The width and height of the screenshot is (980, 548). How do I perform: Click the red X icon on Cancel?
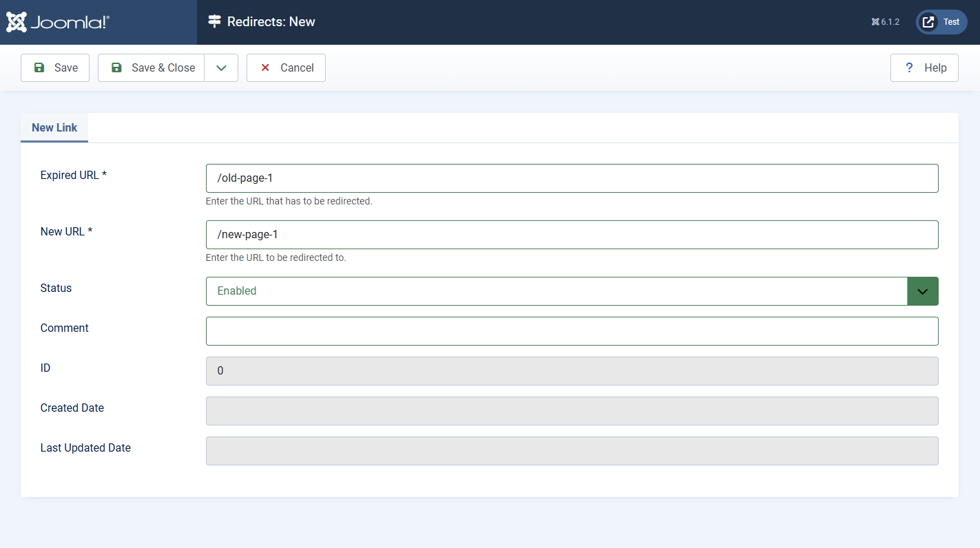[x=265, y=67]
